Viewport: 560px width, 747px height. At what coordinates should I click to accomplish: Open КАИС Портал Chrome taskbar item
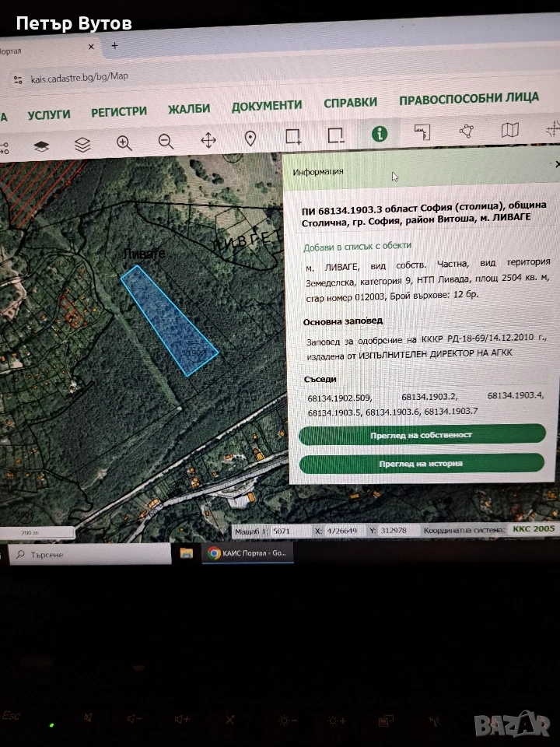point(247,553)
